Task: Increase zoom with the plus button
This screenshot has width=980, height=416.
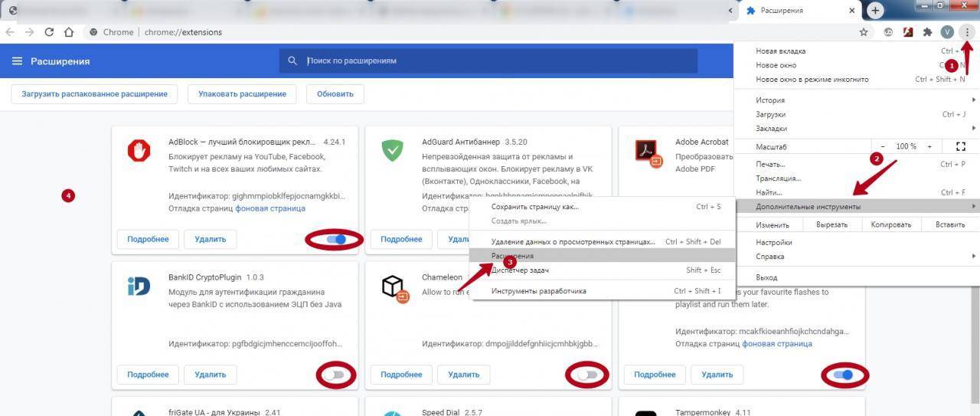Action: click(929, 146)
